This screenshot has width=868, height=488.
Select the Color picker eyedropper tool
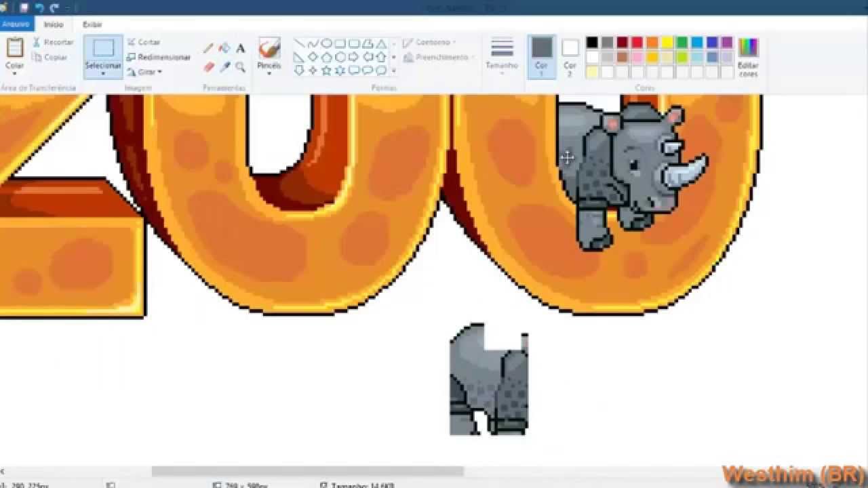coord(224,67)
